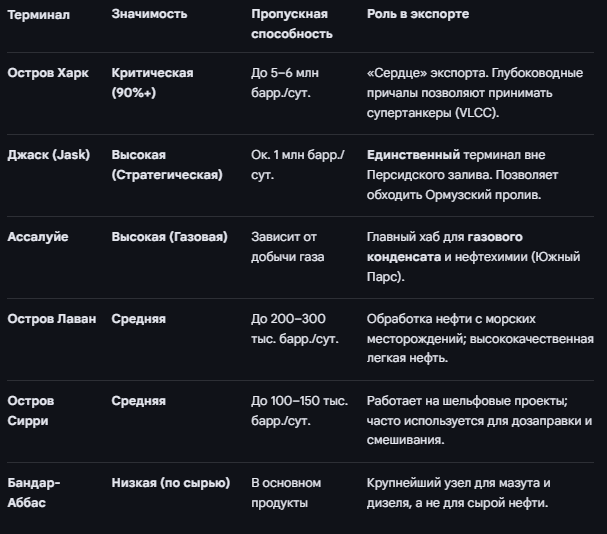Viewport: 607px width, 534px height.
Task: Click the "Роль в экспорте" column header
Action: (418, 15)
